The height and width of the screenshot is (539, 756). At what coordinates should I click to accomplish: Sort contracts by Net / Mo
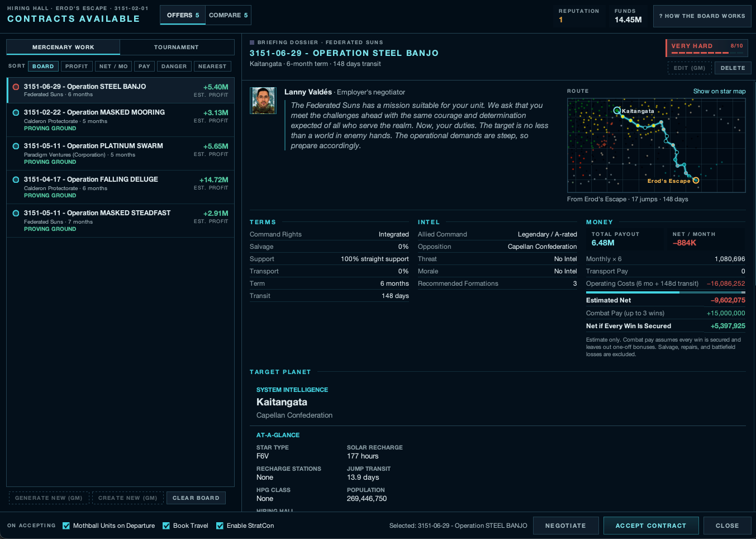pos(113,66)
